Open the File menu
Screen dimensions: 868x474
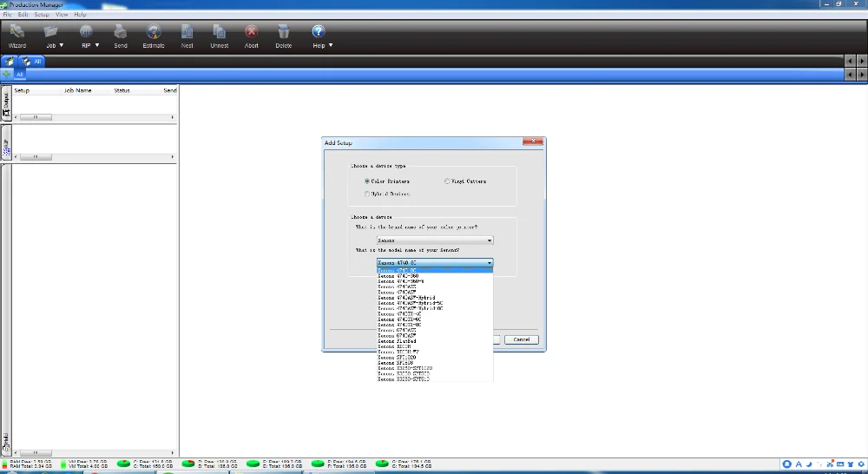[x=7, y=15]
